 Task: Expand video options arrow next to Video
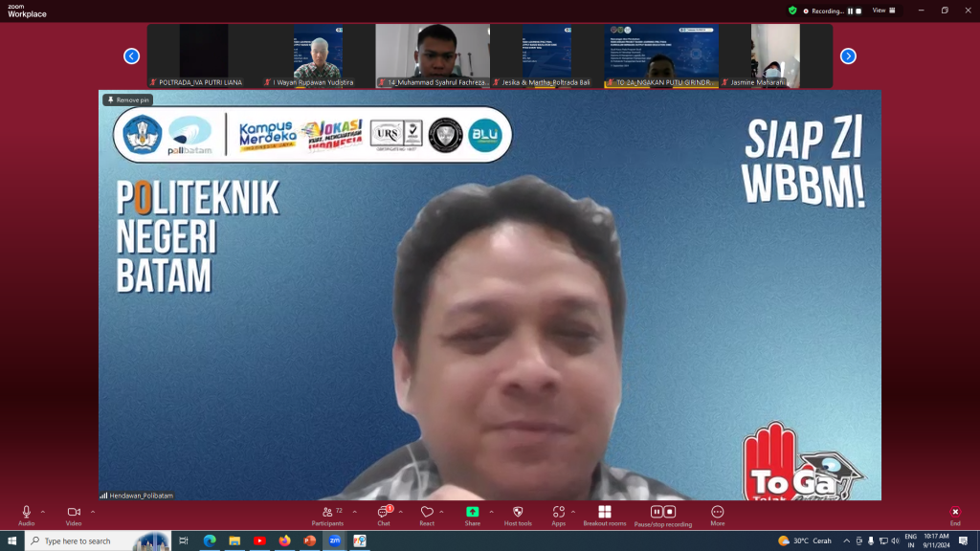(x=93, y=512)
